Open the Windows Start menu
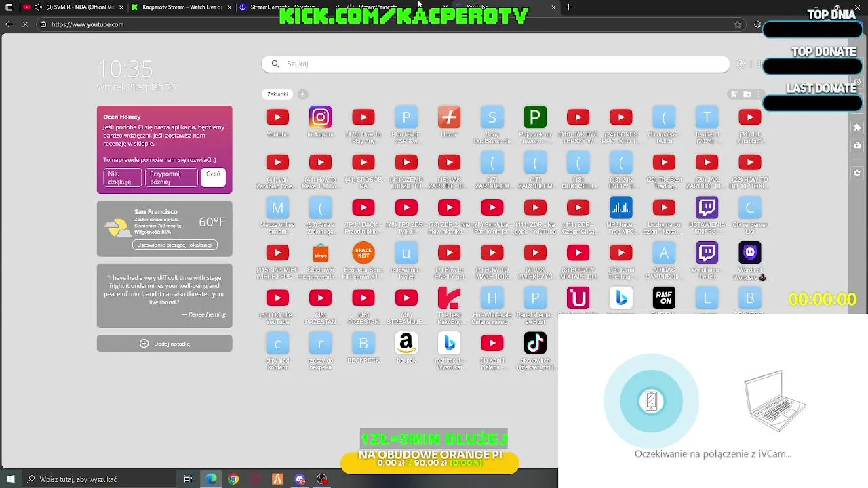868x488 pixels. [x=9, y=479]
